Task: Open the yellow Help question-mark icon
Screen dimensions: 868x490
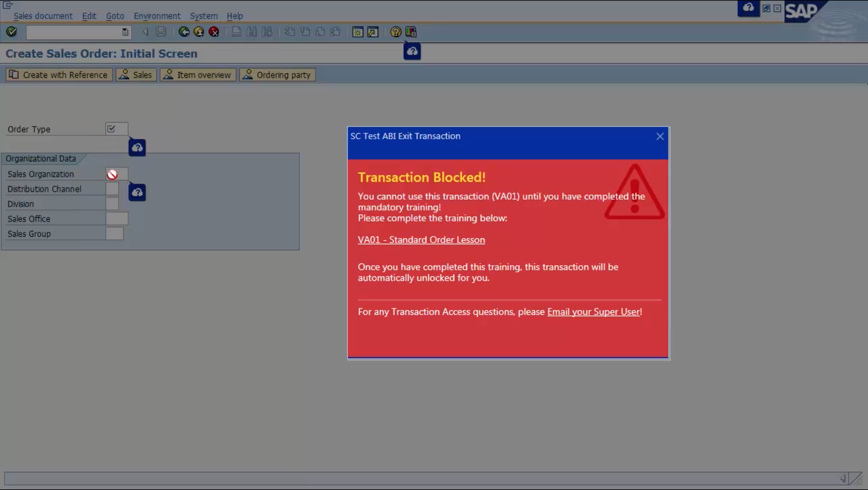Action: click(x=396, y=32)
